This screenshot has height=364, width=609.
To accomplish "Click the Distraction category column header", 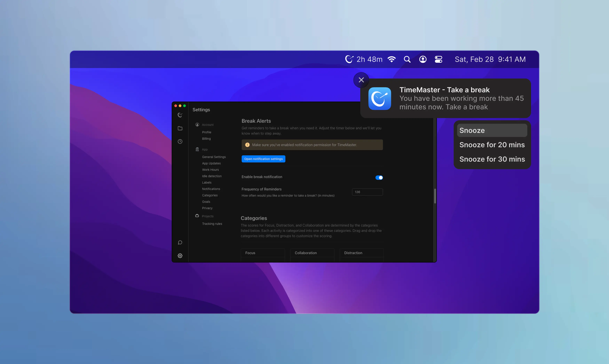I will point(362,253).
